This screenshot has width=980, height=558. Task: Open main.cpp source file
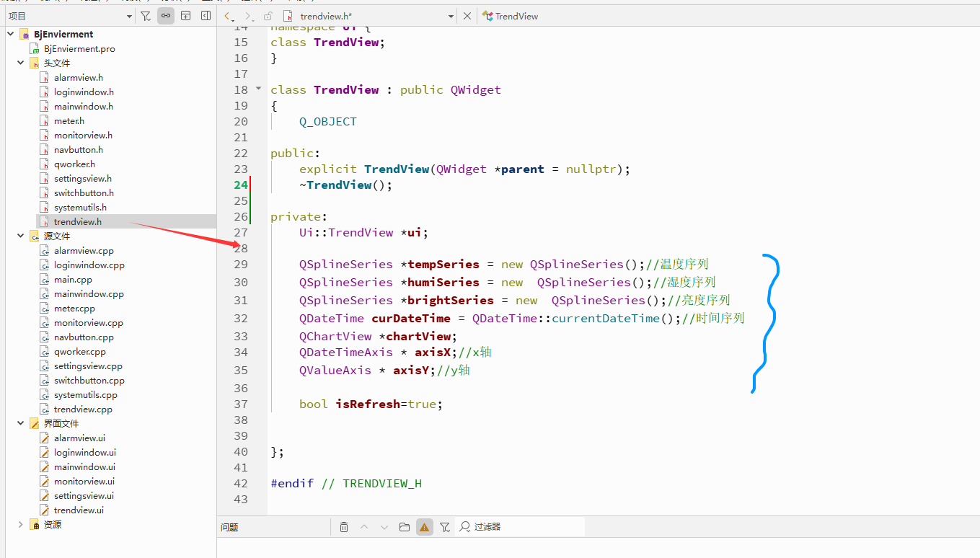click(73, 279)
